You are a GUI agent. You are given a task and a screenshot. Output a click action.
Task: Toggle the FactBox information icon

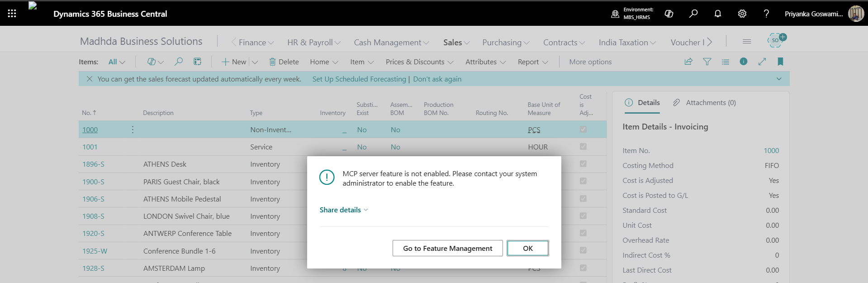(744, 62)
